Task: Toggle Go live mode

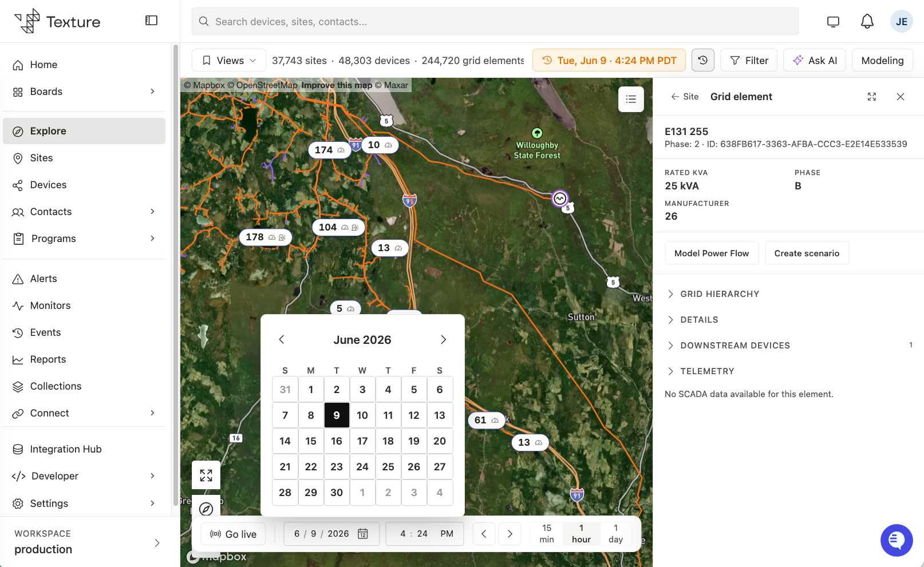Action: click(234, 534)
